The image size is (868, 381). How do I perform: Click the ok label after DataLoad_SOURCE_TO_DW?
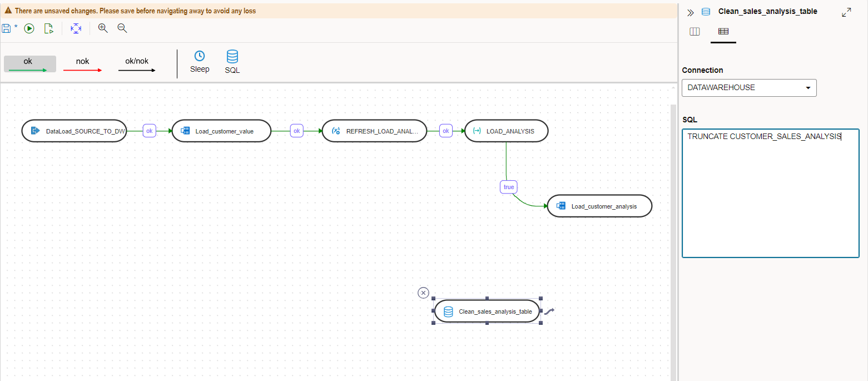(x=150, y=131)
